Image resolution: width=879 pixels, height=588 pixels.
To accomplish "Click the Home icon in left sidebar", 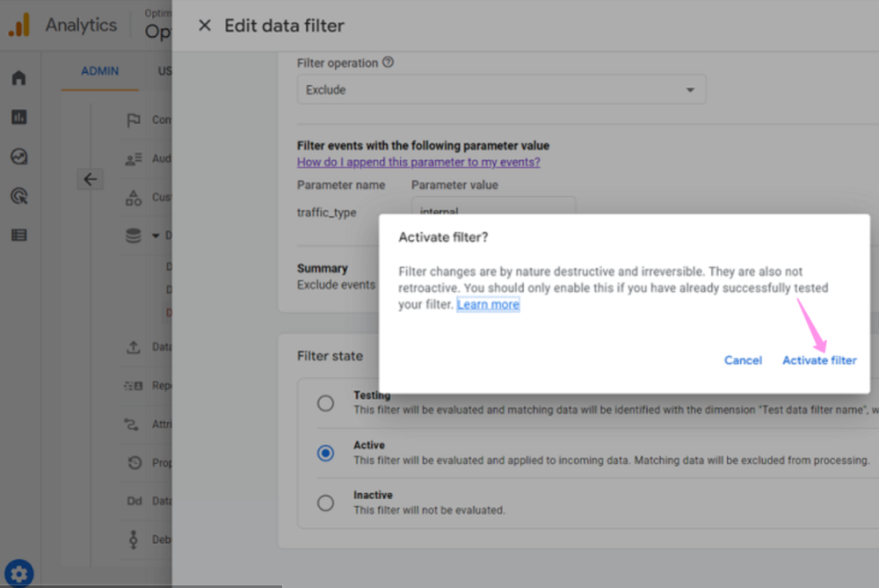I will coord(18,78).
